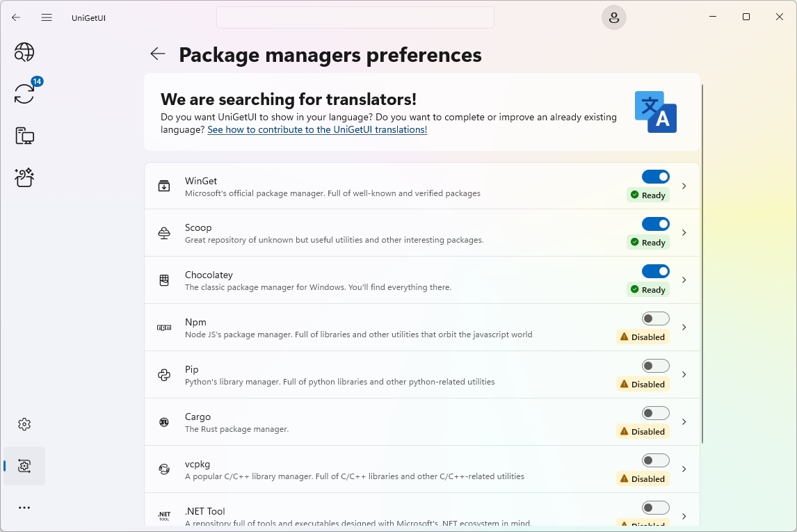The image size is (797, 532).
Task: Expand the .NET Tool settings chevron
Action: (x=684, y=516)
